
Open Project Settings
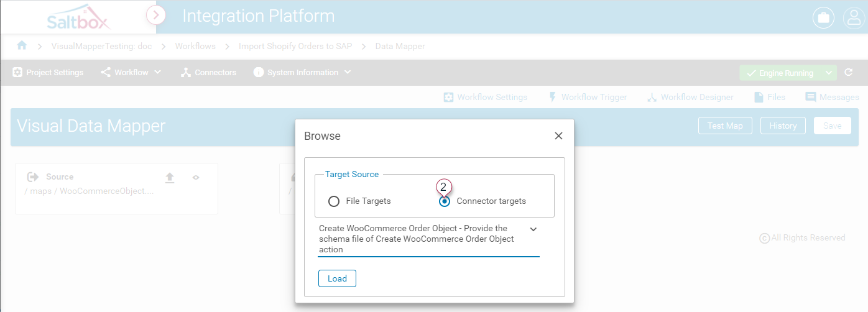pos(48,73)
